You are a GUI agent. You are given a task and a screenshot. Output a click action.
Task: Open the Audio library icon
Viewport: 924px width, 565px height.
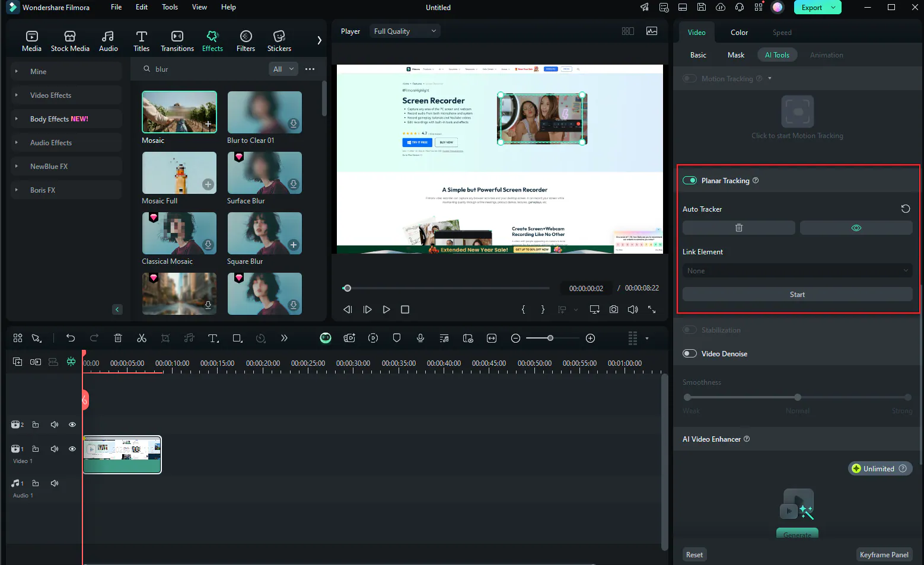(108, 37)
